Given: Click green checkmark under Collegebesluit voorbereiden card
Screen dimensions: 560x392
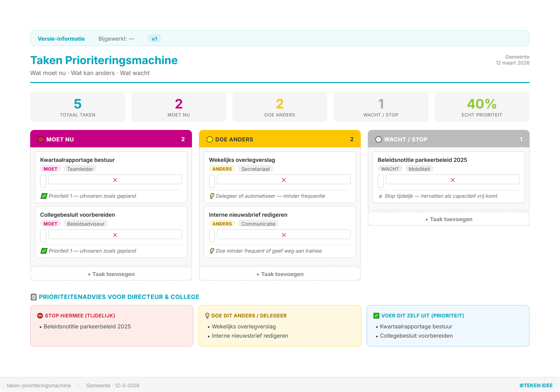Looking at the screenshot, I should coord(44,251).
